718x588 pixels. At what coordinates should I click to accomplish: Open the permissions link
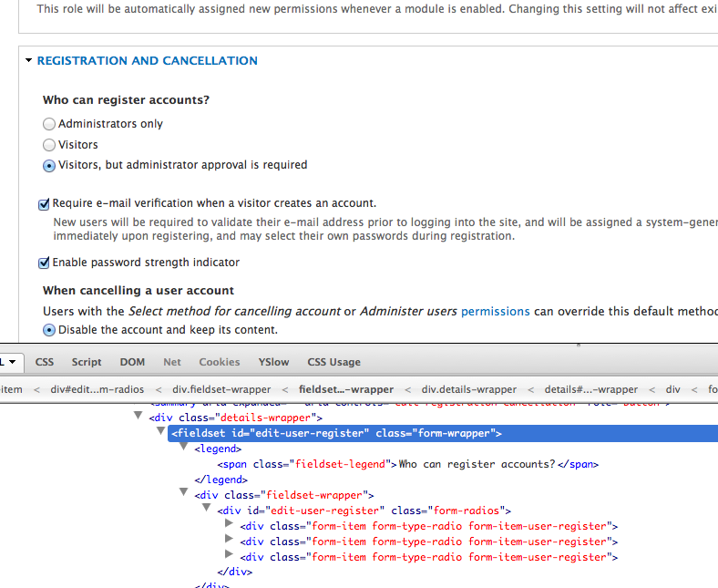[x=495, y=311]
